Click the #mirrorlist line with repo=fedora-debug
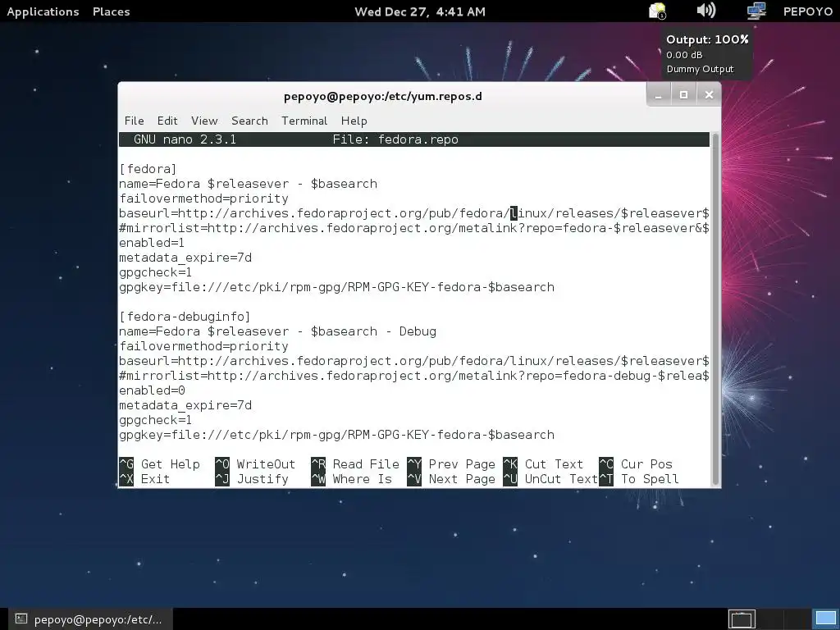 click(414, 376)
